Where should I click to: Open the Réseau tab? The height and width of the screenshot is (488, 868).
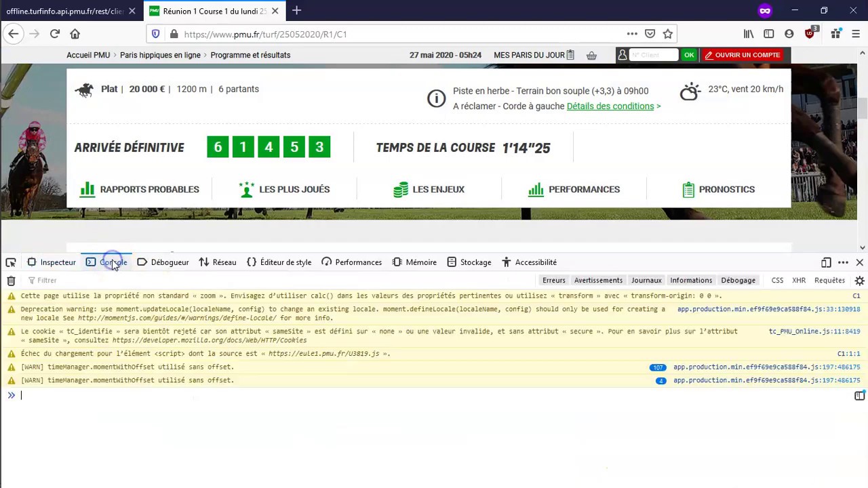coord(218,262)
